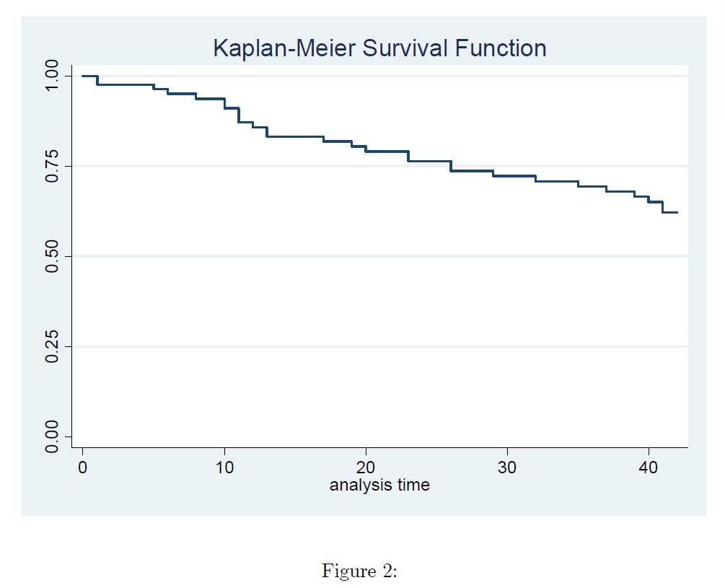Select the 10 x-axis tick label

click(224, 466)
